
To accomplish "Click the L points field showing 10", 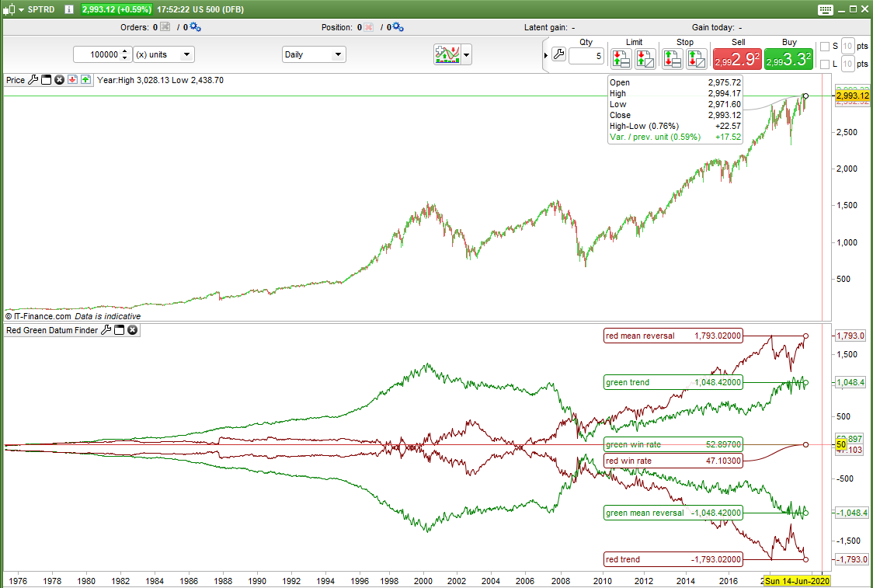I will (847, 64).
